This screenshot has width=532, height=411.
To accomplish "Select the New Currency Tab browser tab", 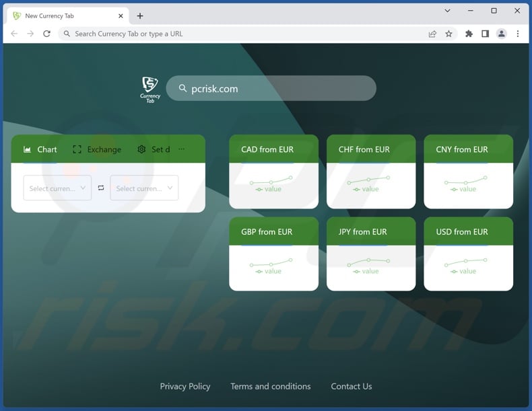I will 68,16.
